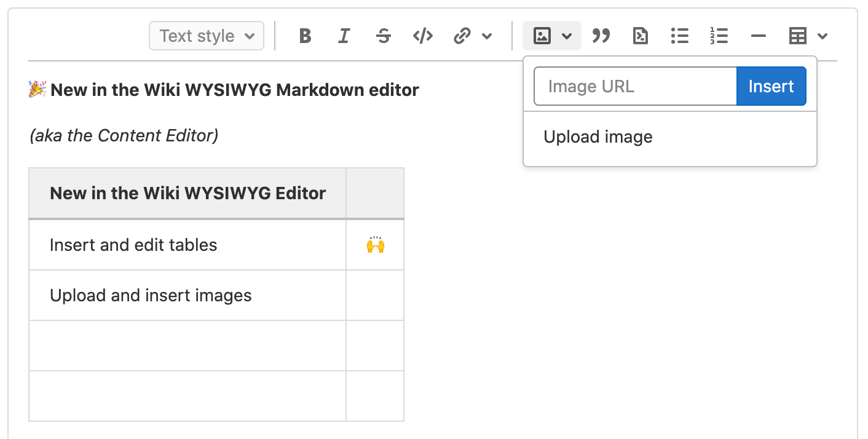Insert a code block

pyautogui.click(x=640, y=36)
